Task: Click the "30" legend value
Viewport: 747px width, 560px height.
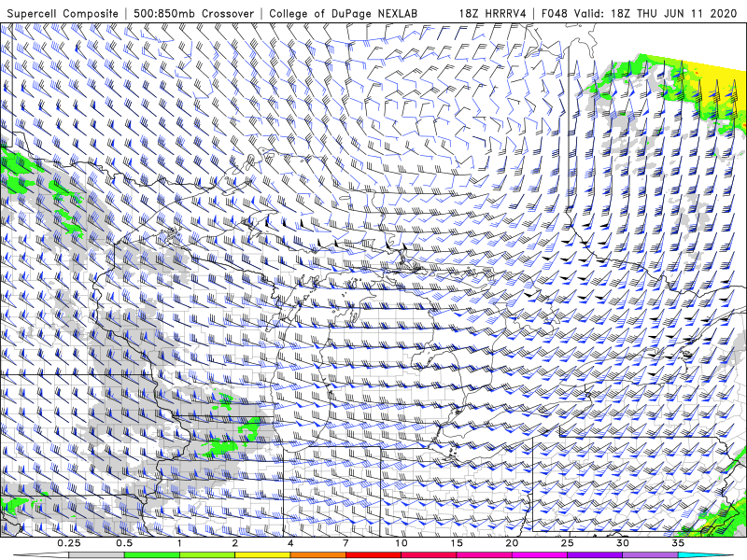Action: coord(622,543)
